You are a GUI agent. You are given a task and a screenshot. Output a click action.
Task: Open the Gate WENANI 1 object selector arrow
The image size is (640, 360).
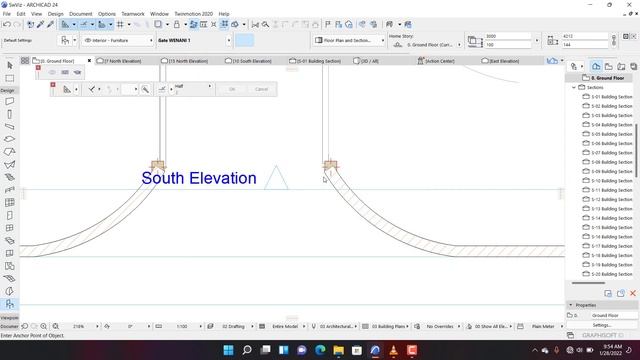pyautogui.click(x=229, y=40)
